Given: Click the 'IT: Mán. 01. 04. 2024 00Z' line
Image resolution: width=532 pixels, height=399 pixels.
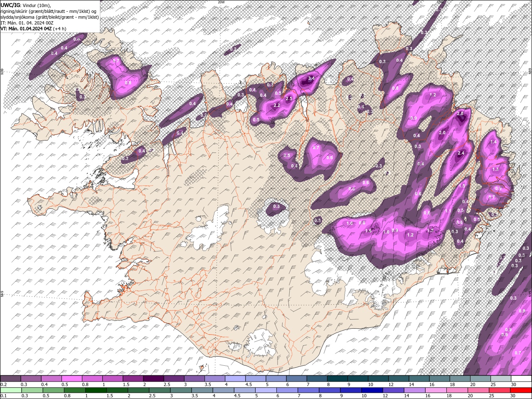Looking at the screenshot, I should (27, 23).
